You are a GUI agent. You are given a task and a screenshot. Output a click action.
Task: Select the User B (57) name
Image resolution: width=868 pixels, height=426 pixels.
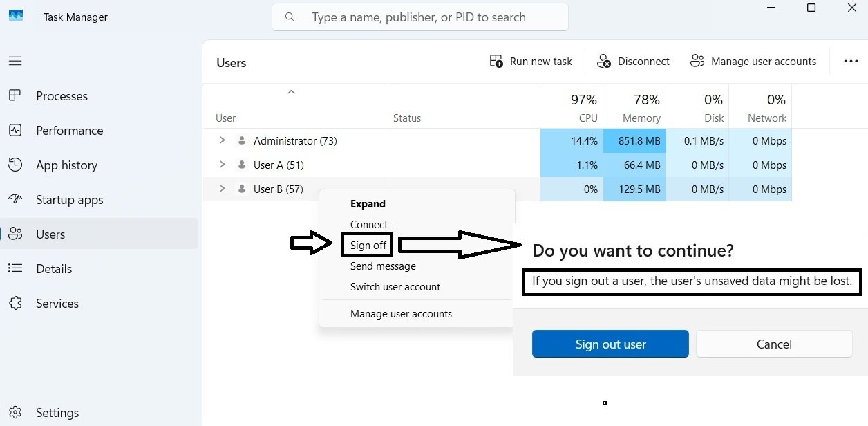279,189
